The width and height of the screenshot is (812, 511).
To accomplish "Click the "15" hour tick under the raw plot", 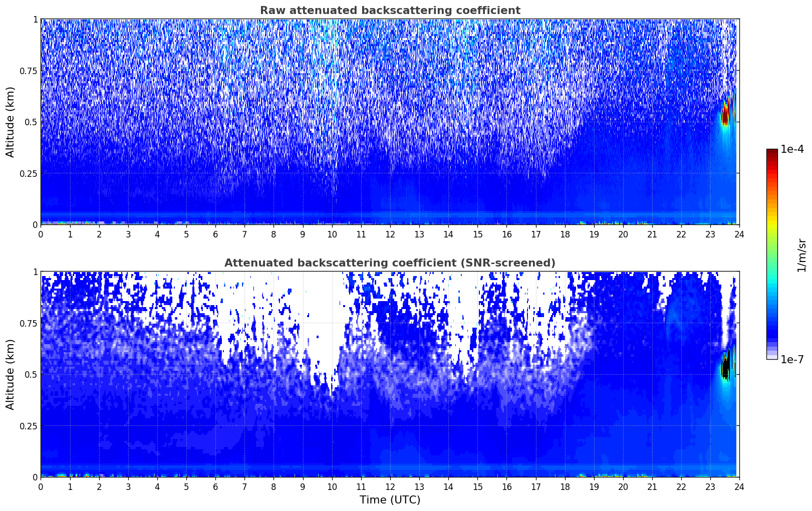I will coord(477,234).
